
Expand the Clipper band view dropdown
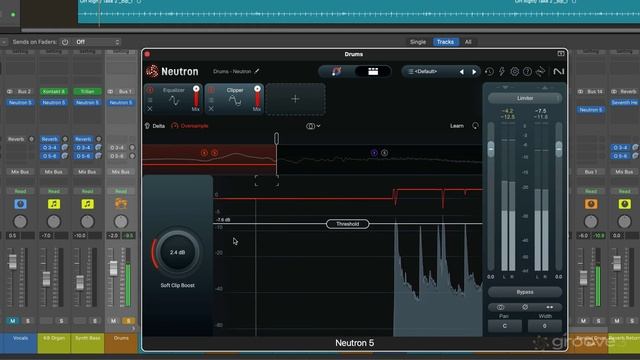(313, 126)
